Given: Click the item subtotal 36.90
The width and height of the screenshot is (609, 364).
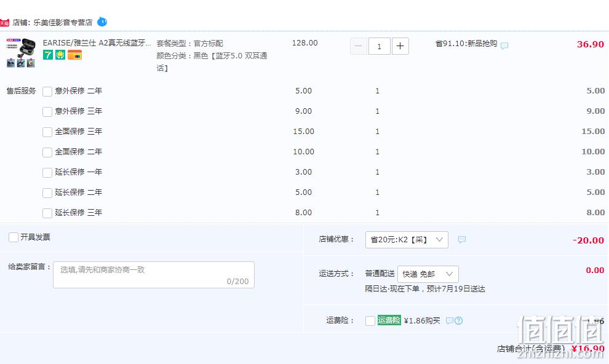Looking at the screenshot, I should tap(591, 44).
